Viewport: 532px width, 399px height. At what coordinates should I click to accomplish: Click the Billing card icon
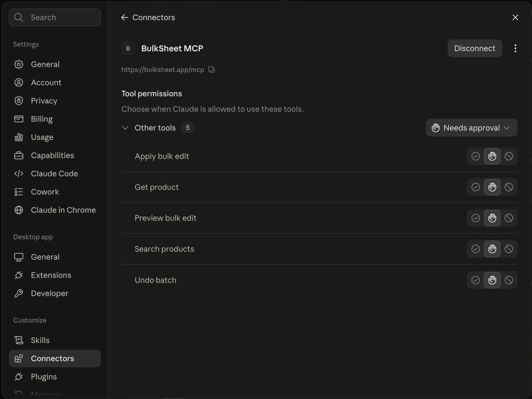pyautogui.click(x=19, y=119)
